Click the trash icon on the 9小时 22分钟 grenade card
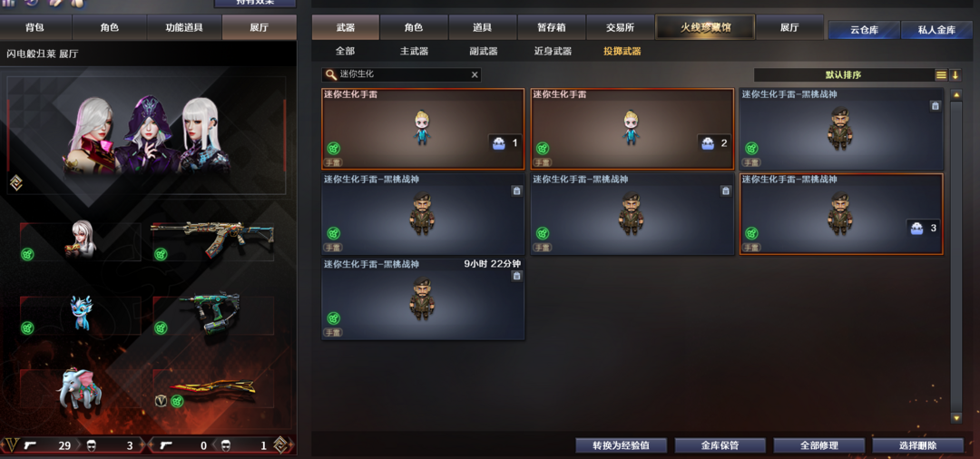This screenshot has height=459, width=980. click(x=516, y=276)
